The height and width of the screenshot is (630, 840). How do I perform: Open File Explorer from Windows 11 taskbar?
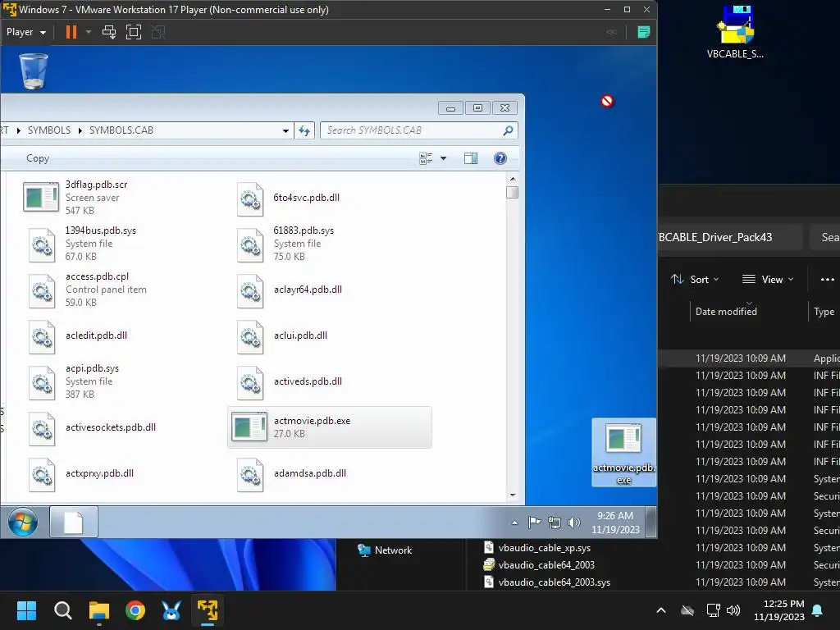coord(99,610)
